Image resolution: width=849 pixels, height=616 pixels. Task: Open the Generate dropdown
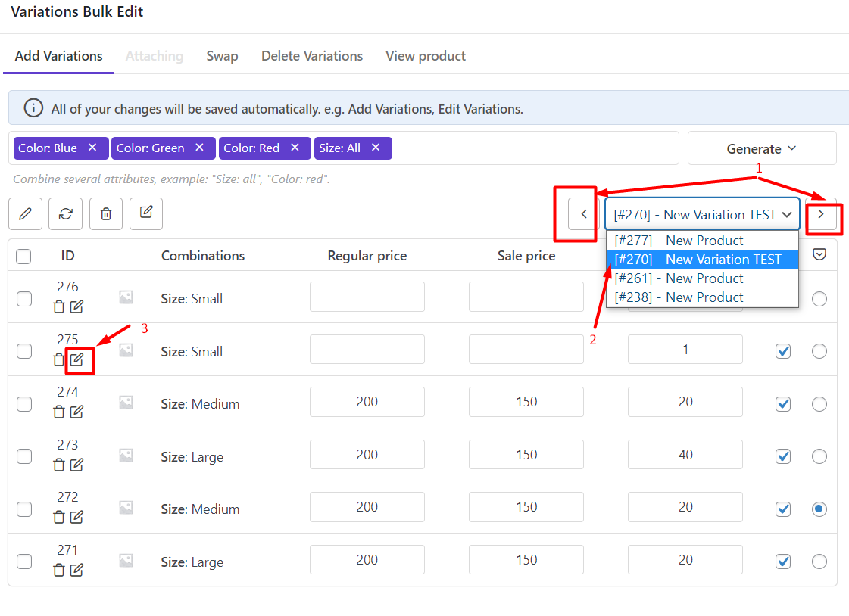pos(761,148)
